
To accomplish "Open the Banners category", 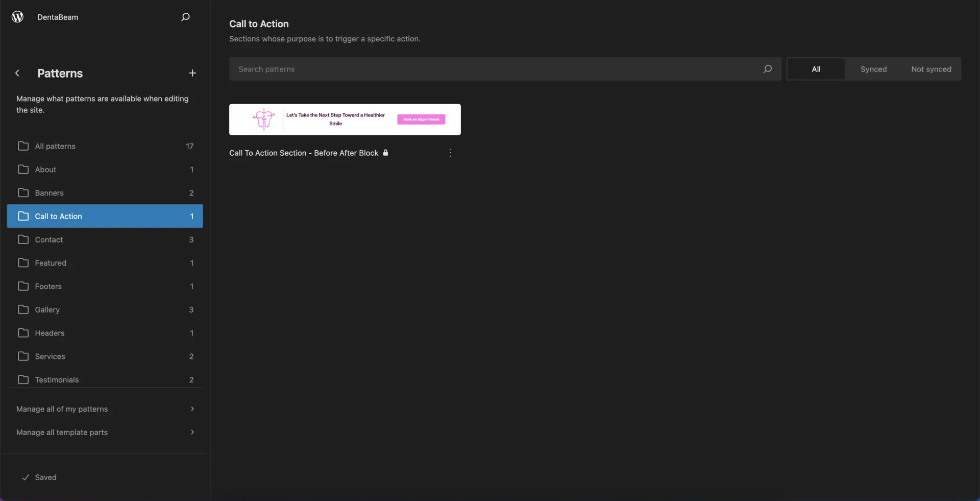I will (105, 193).
